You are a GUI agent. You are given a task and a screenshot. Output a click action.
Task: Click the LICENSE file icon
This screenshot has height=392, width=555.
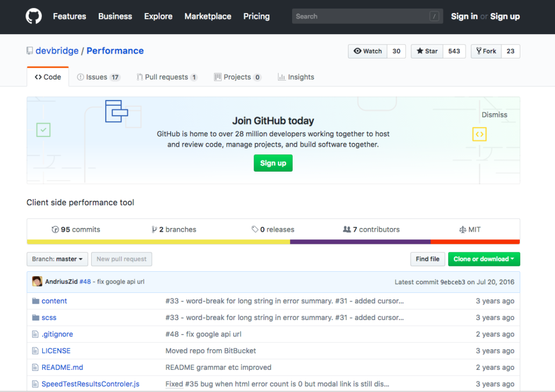(x=35, y=351)
